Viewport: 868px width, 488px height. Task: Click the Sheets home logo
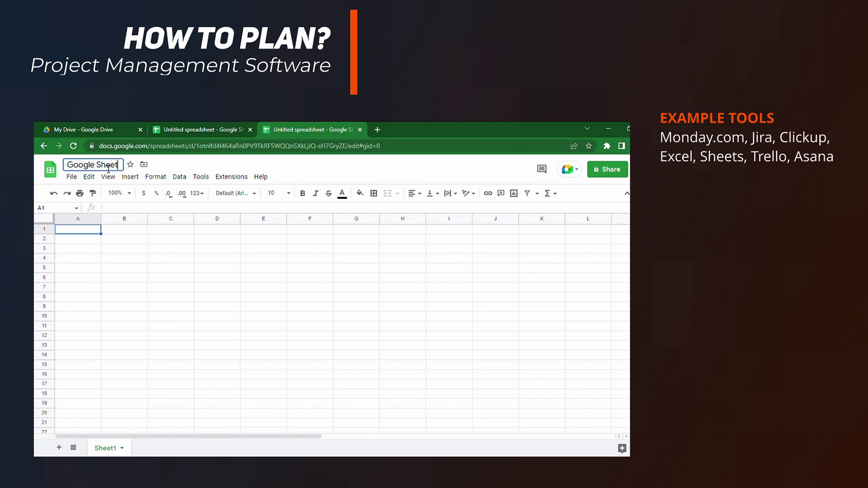pos(50,169)
